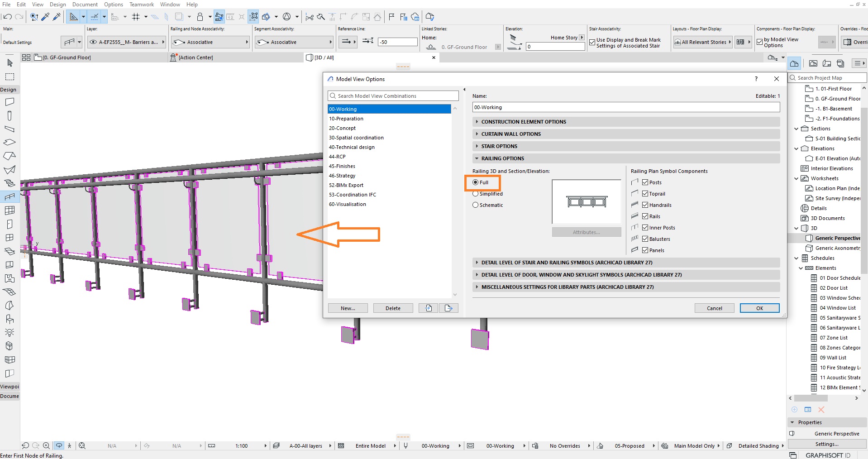Select the Simplified radio button

(476, 193)
